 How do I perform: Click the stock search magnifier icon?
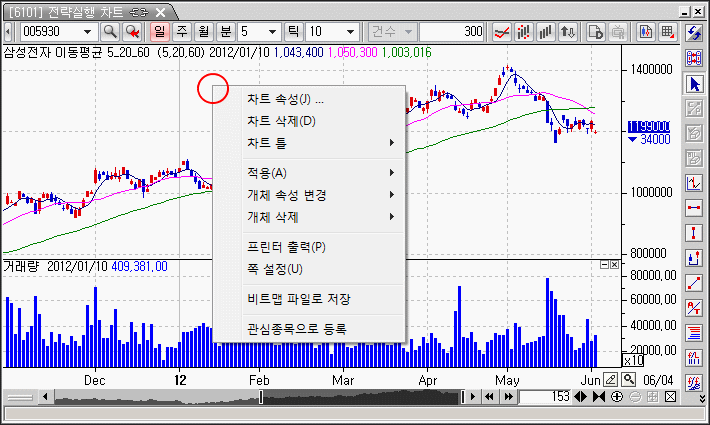110,32
